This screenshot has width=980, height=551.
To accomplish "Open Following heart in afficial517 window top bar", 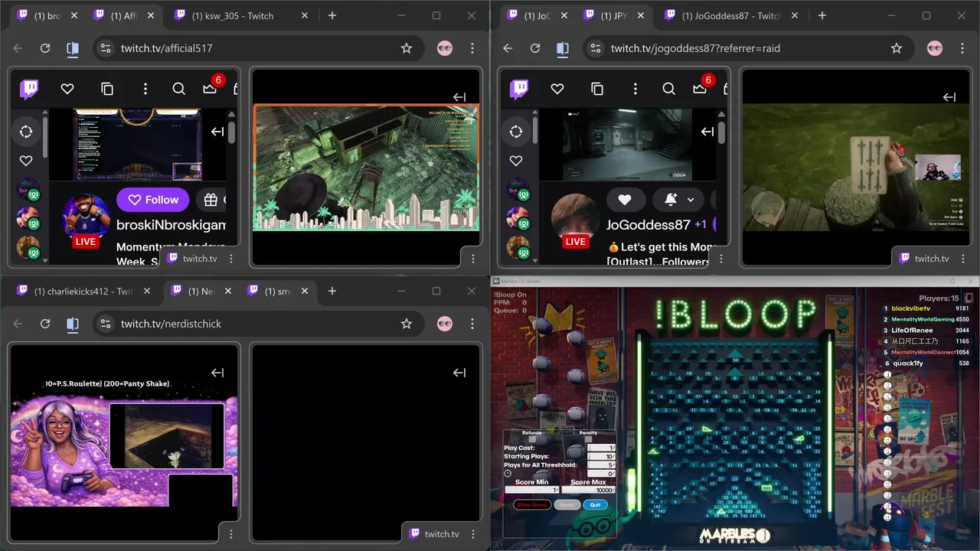I will click(x=67, y=90).
